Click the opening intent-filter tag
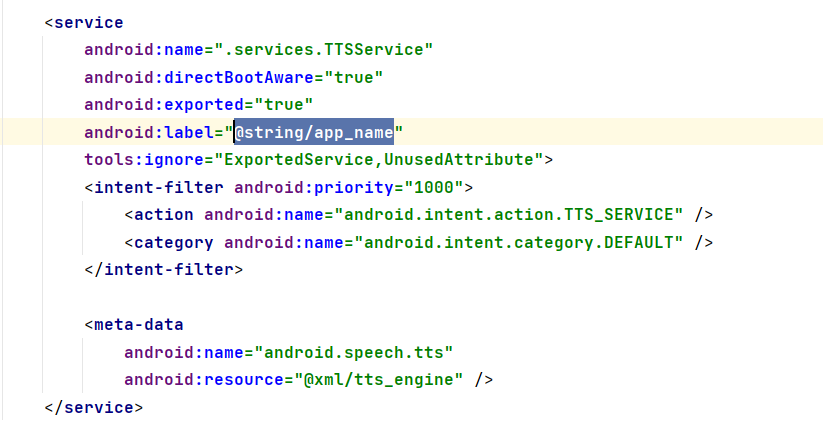The height and width of the screenshot is (423, 823). pyautogui.click(x=154, y=187)
